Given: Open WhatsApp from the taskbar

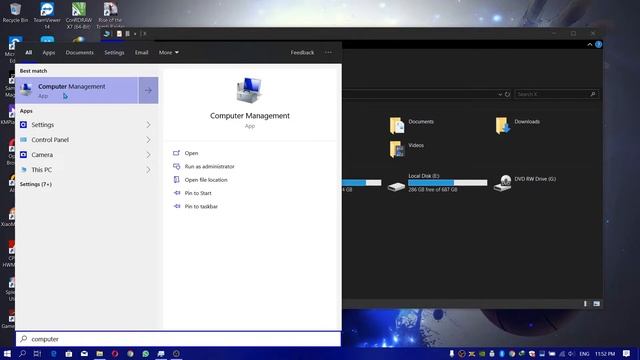Looking at the screenshot, I should pyautogui.click(x=146, y=353).
